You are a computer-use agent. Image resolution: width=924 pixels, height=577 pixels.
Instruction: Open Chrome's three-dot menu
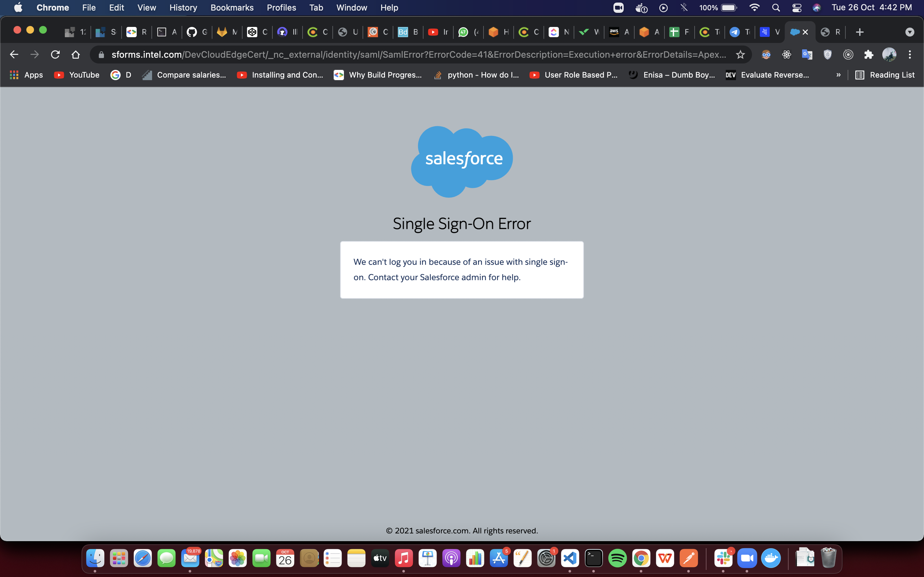910,54
